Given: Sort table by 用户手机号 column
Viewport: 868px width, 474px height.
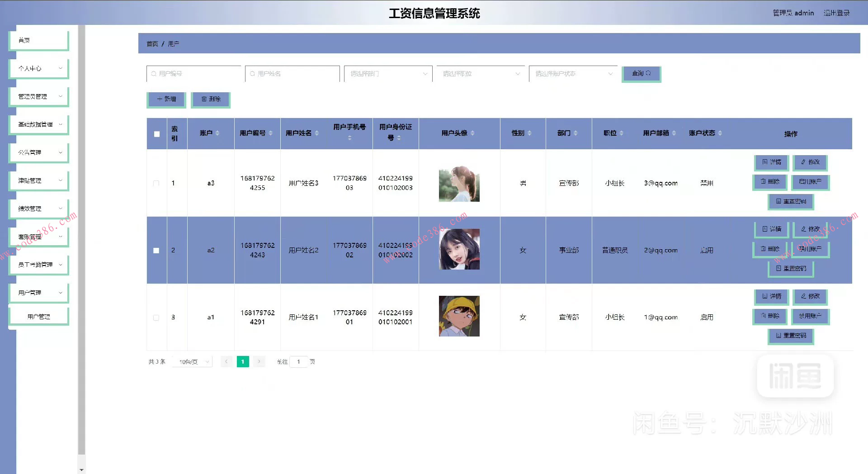Looking at the screenshot, I should pyautogui.click(x=349, y=138).
